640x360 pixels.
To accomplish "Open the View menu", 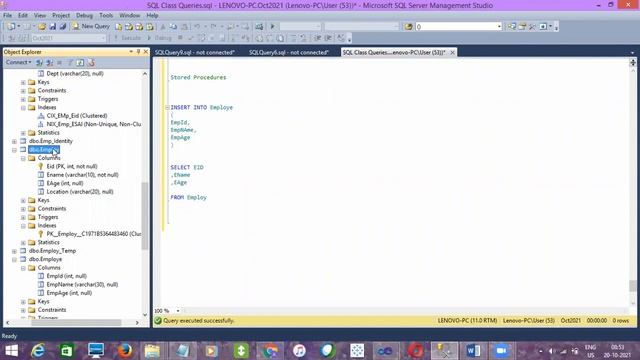I will click(40, 16).
